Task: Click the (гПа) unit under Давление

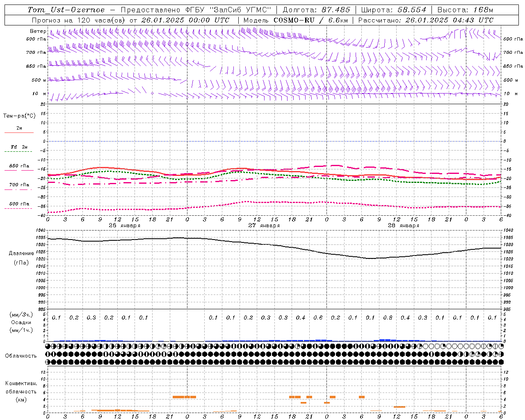Action: coord(21,263)
